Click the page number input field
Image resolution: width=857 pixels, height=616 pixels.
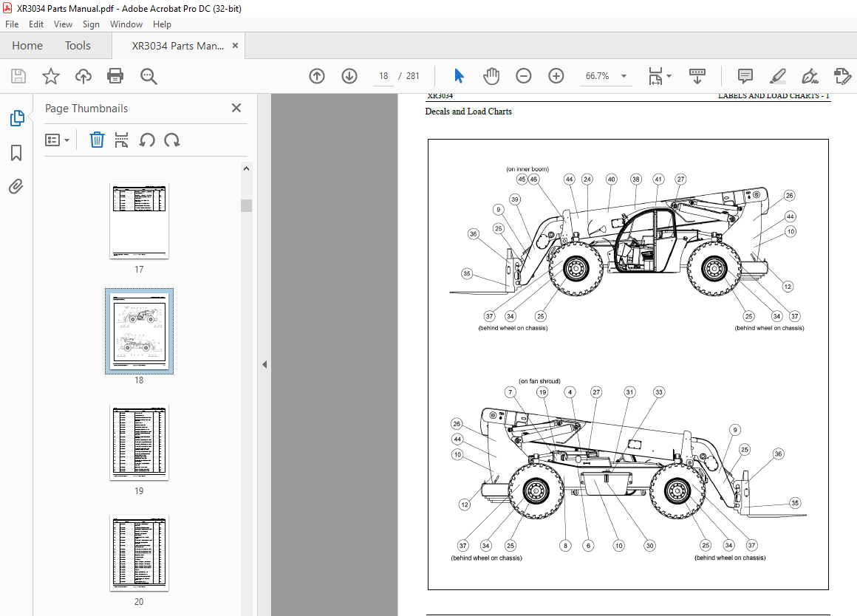383,76
